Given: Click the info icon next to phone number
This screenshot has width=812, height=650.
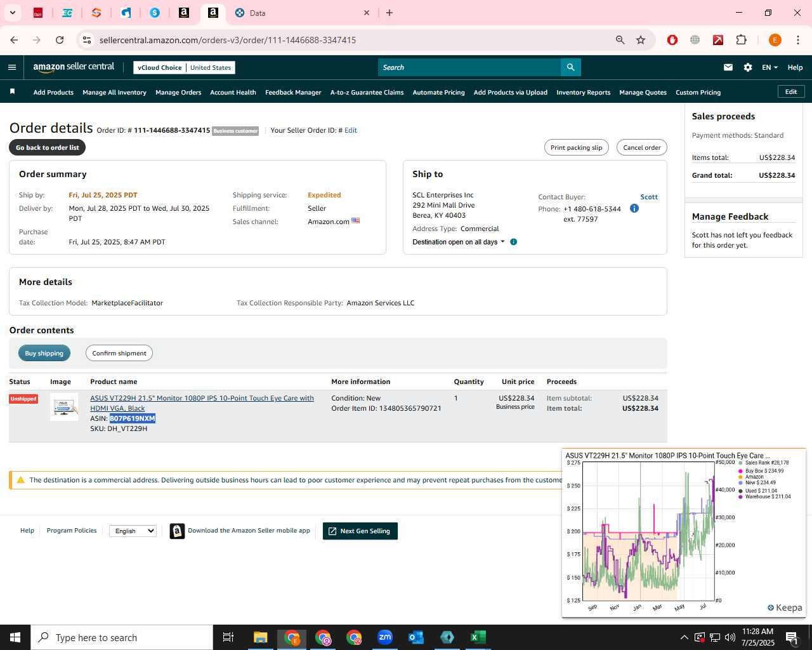Looking at the screenshot, I should point(634,208).
